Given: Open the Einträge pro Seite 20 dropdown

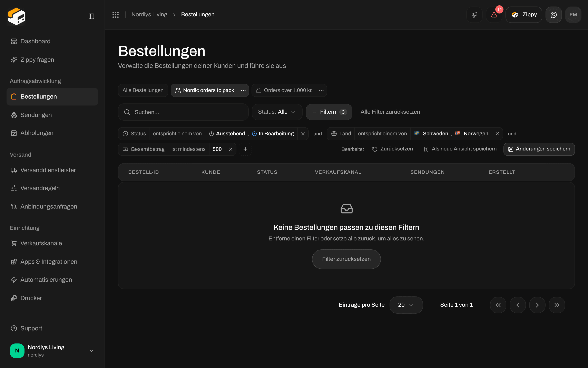Looking at the screenshot, I should (x=406, y=305).
